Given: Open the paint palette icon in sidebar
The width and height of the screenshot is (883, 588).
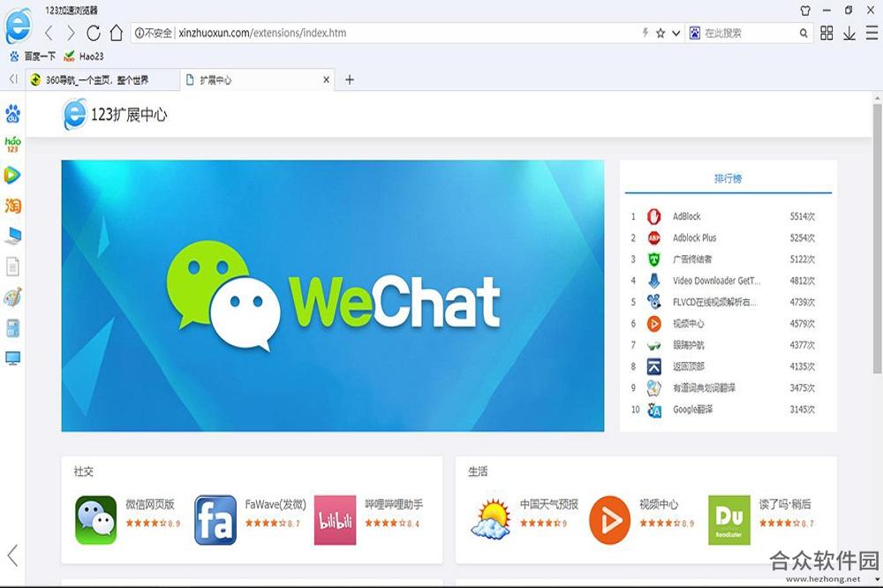Looking at the screenshot, I should pos(12,297).
